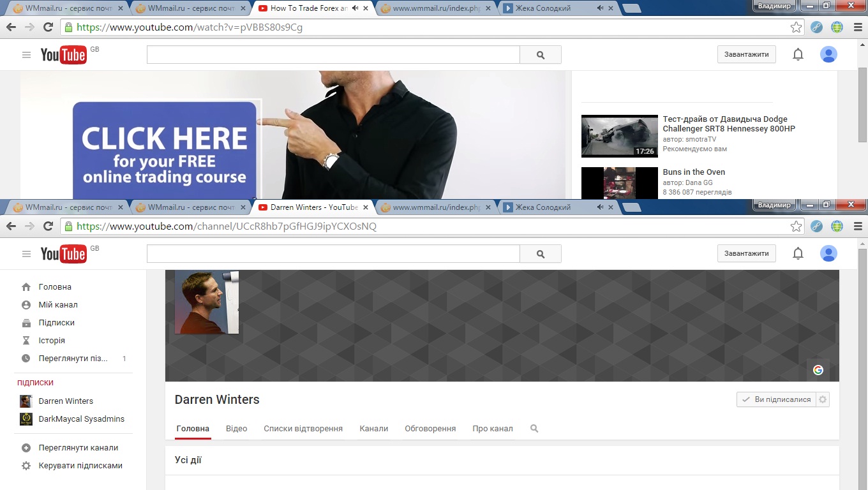The image size is (868, 490).
Task: Open the Dodge Challenger 17:26 video thumbnail
Action: [619, 136]
